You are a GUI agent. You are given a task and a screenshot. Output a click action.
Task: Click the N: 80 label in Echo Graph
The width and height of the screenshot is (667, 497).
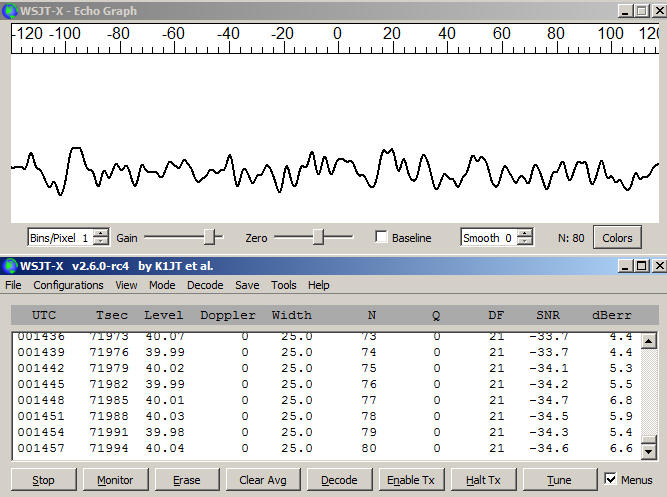pos(571,238)
